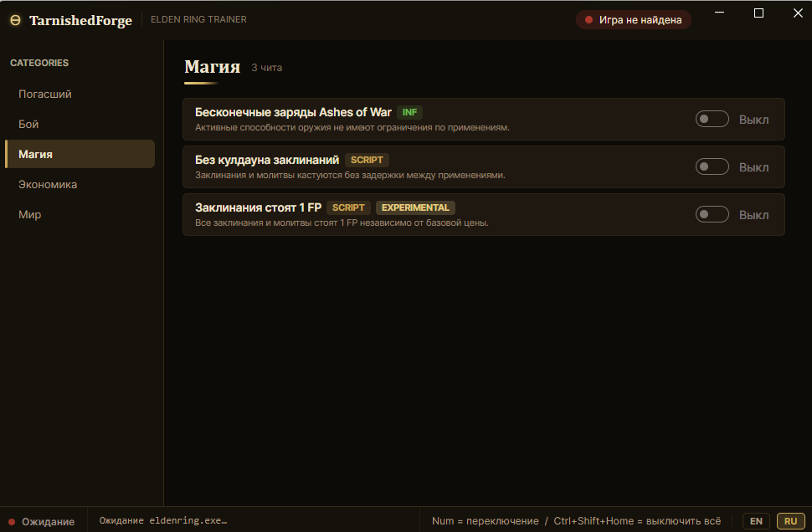Click Выкл label for Без кулдауна заклинаний
This screenshot has height=532, width=812.
pos(753,167)
